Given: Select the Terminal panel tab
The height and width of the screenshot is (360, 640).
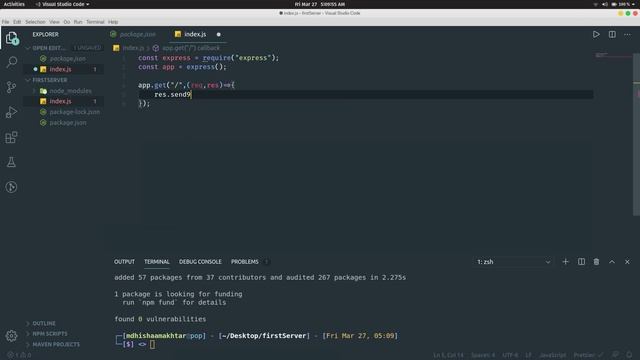Looking at the screenshot, I should 157,262.
